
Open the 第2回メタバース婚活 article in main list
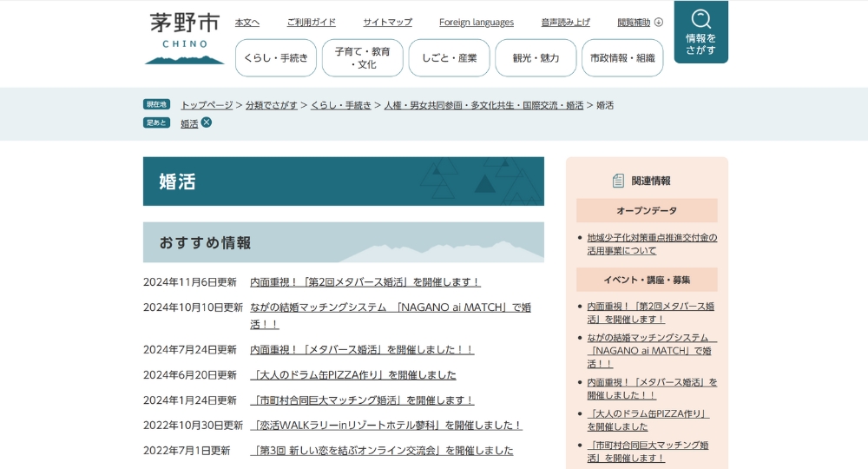point(365,282)
